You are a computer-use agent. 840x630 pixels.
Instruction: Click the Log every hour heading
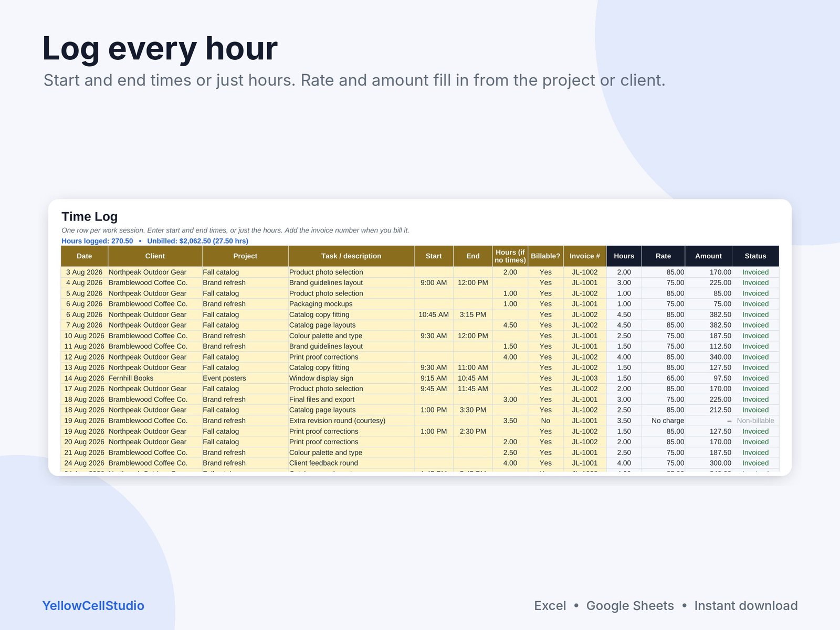(x=160, y=49)
